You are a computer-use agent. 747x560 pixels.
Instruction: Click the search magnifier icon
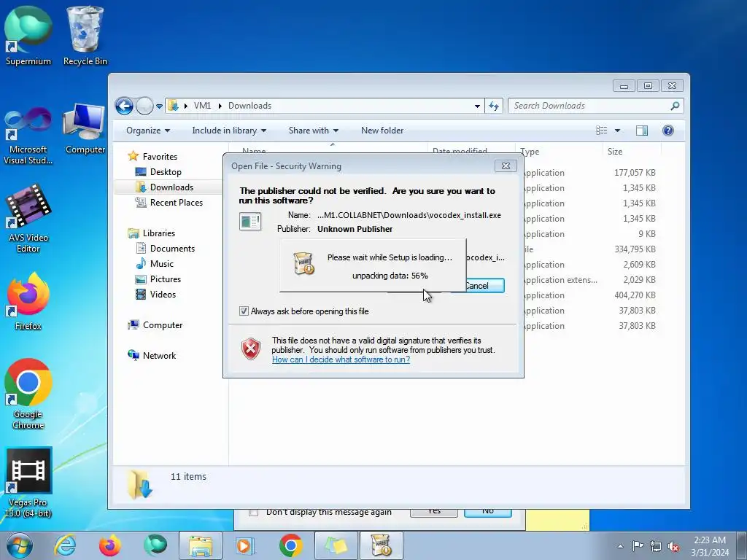pos(675,106)
